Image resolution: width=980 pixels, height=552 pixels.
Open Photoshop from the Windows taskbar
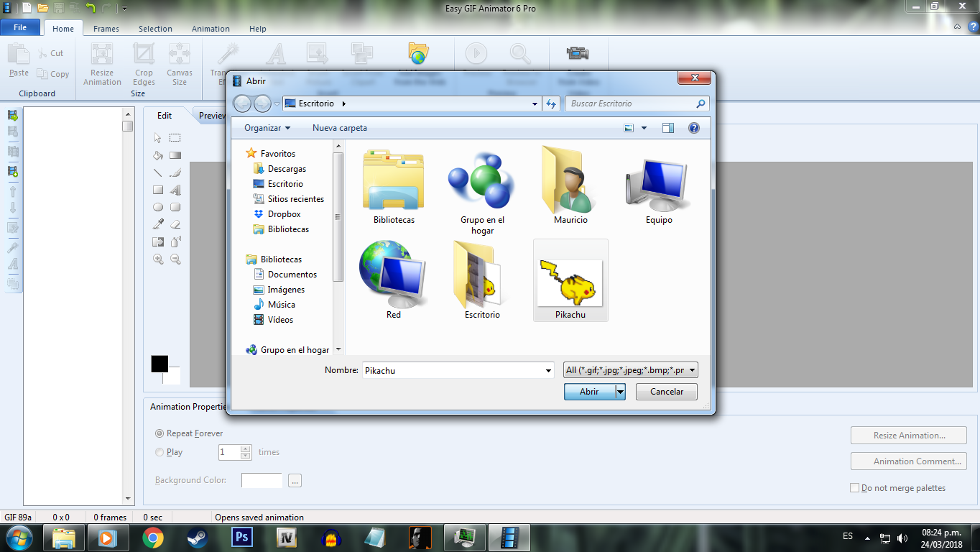[x=241, y=537]
